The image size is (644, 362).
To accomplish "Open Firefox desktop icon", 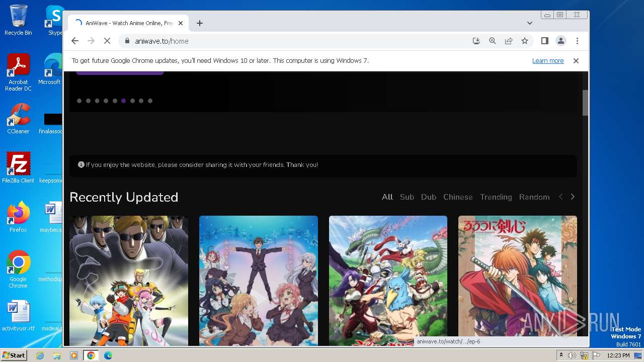I will click(x=18, y=217).
